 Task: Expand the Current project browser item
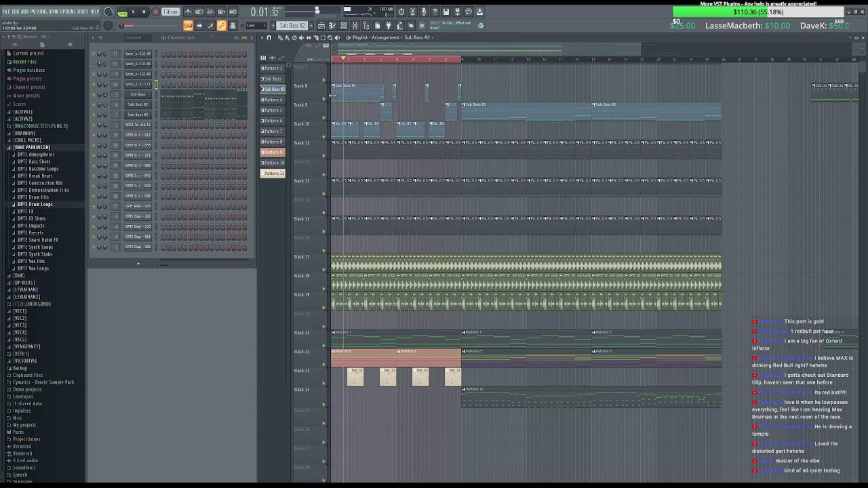coord(28,54)
